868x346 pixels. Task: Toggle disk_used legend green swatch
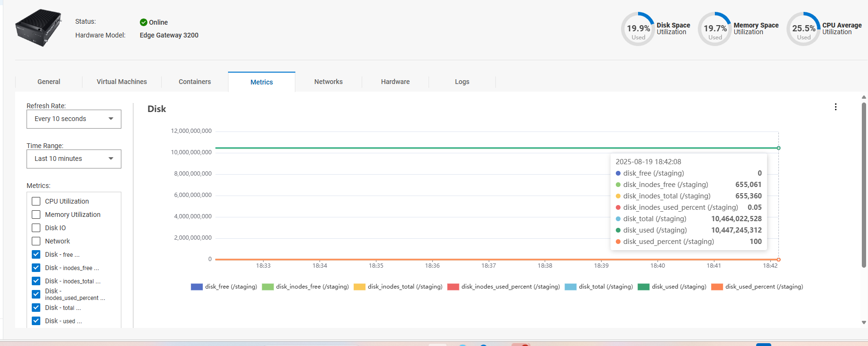point(643,287)
